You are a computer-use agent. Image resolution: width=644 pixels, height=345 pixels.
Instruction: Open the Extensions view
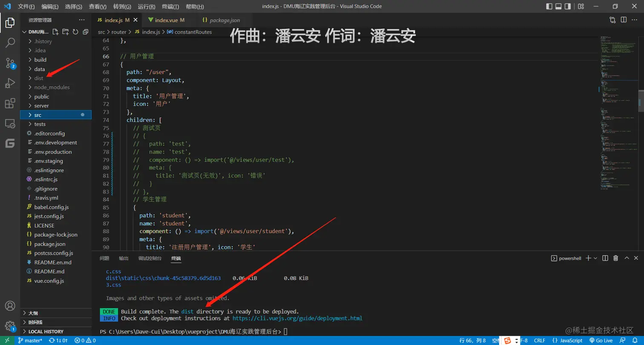click(10, 103)
